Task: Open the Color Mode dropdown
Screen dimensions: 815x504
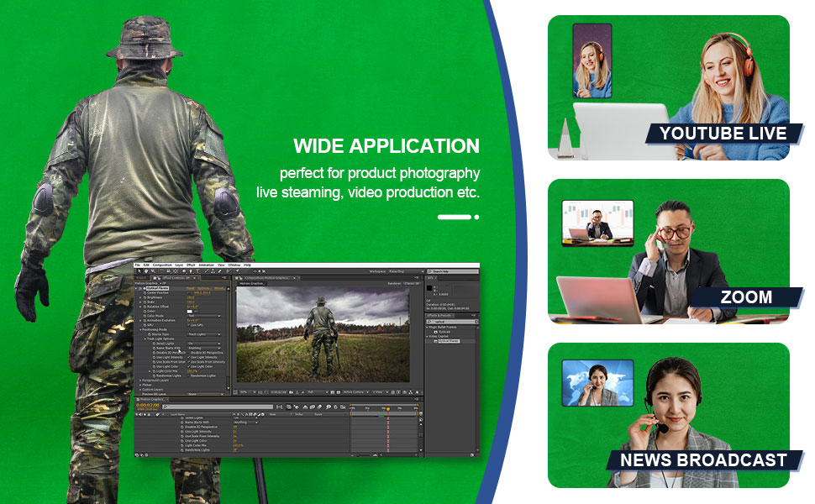Action: click(x=205, y=316)
